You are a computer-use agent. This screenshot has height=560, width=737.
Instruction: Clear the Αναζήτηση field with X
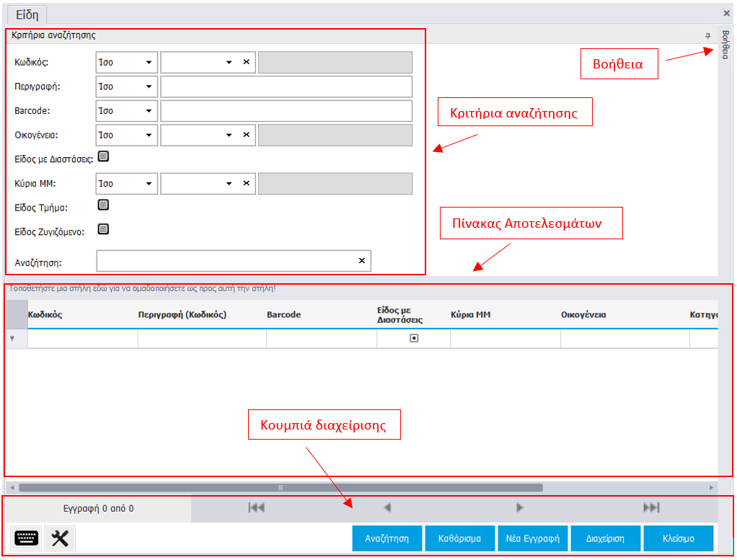[362, 261]
